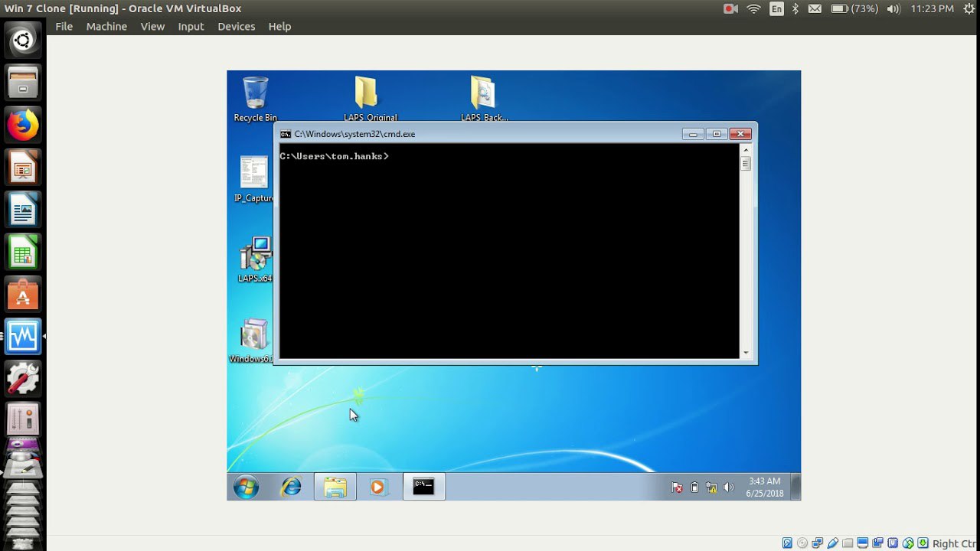Open the Windows 7 Start menu
Image resolution: width=980 pixels, height=551 pixels.
pyautogui.click(x=246, y=487)
